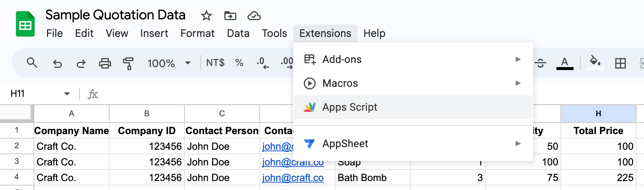Click the move to folder icon
This screenshot has height=190, width=644.
tap(230, 16)
